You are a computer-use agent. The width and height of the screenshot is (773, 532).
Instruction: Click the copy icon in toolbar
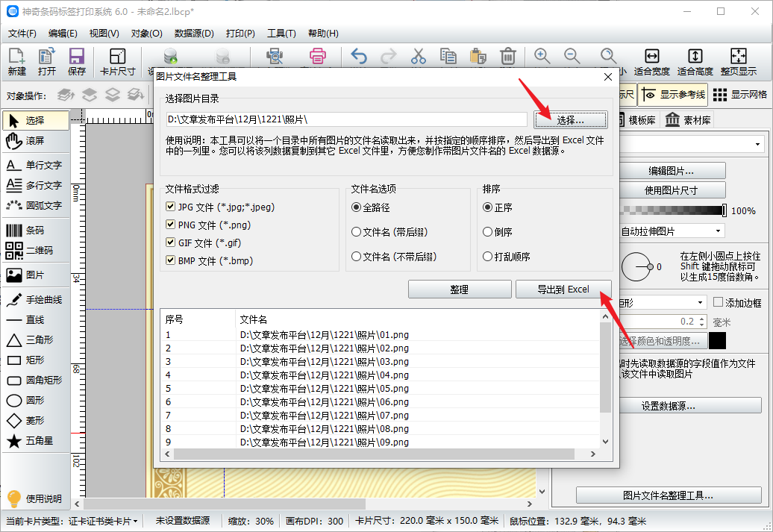coord(448,56)
